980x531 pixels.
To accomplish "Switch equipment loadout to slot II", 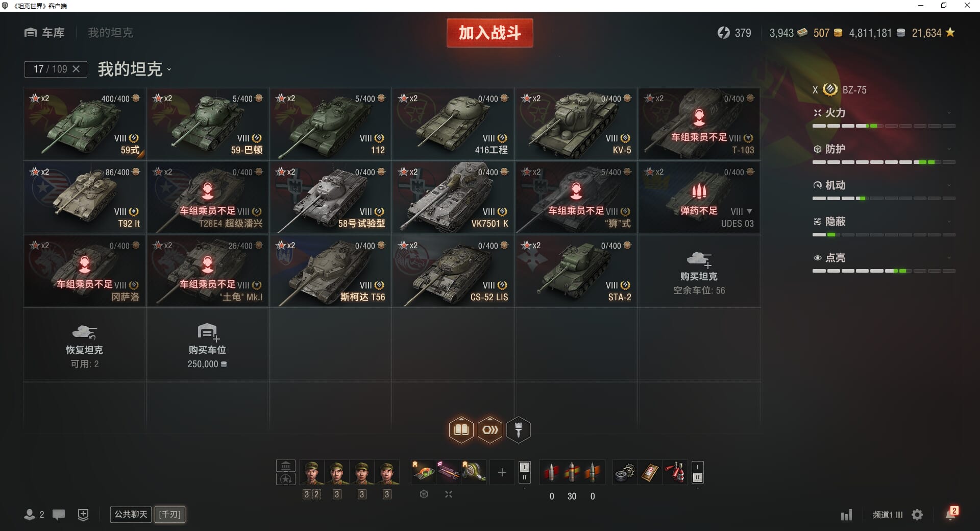I will 524,478.
